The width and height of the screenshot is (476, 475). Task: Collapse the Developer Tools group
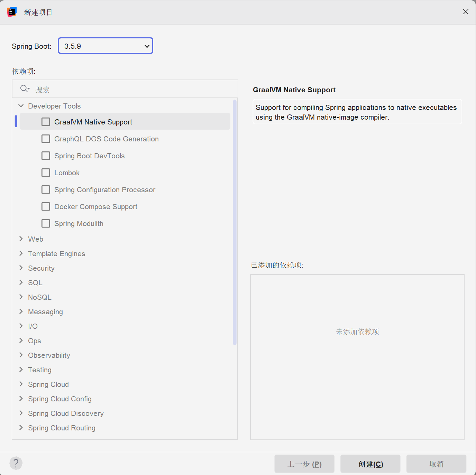21,106
